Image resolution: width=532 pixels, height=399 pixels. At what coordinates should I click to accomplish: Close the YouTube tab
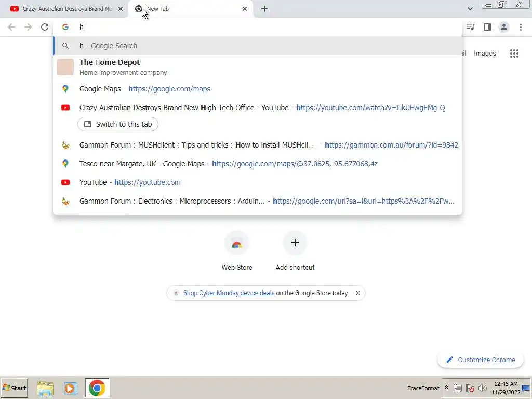click(x=121, y=9)
